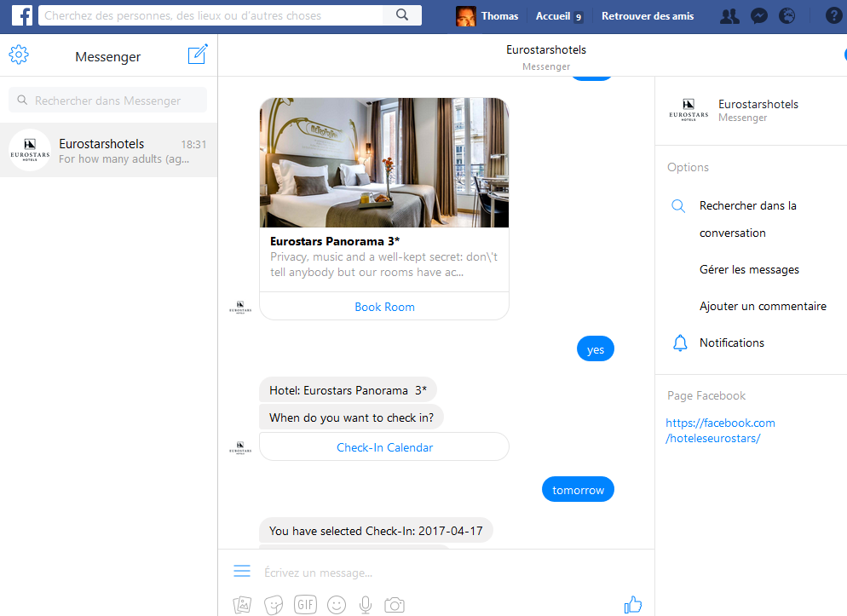
Task: Open the hoteleseurostars Facebook page link
Action: point(720,430)
